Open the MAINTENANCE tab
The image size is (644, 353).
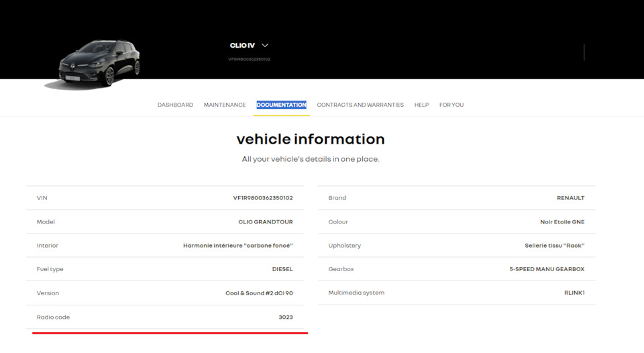coord(225,105)
